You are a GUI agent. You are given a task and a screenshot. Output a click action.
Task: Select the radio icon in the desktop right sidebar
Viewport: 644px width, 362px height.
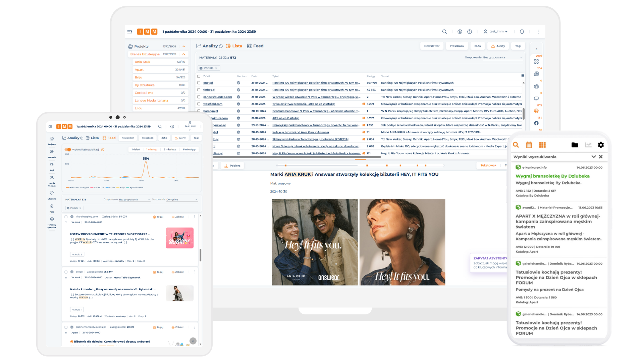tap(536, 86)
